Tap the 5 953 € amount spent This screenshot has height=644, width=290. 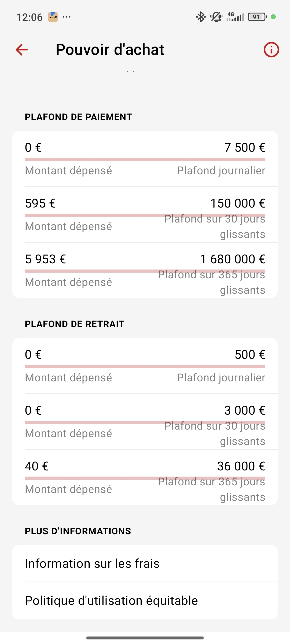point(45,259)
